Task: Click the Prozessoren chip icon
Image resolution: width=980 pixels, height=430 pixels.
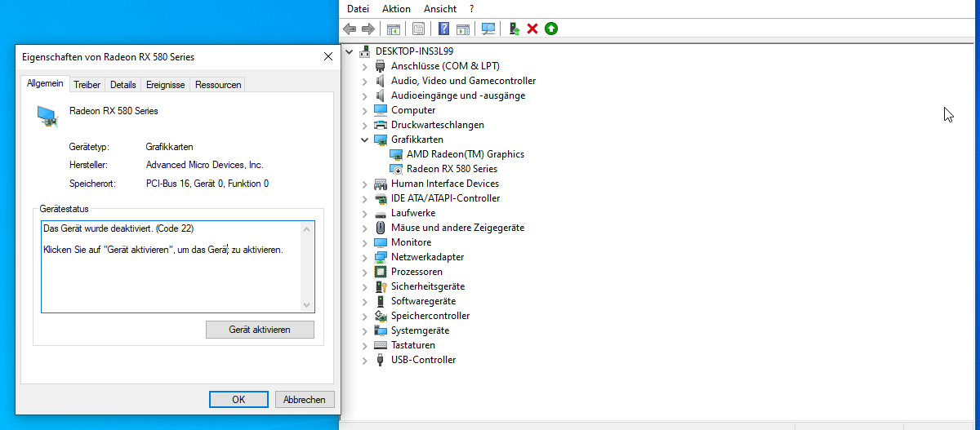Action: point(381,272)
